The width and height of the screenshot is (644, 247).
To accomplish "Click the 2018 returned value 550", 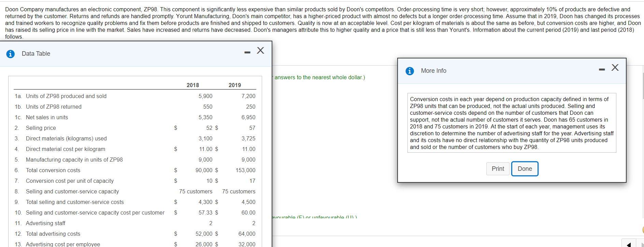I will 208,107.
